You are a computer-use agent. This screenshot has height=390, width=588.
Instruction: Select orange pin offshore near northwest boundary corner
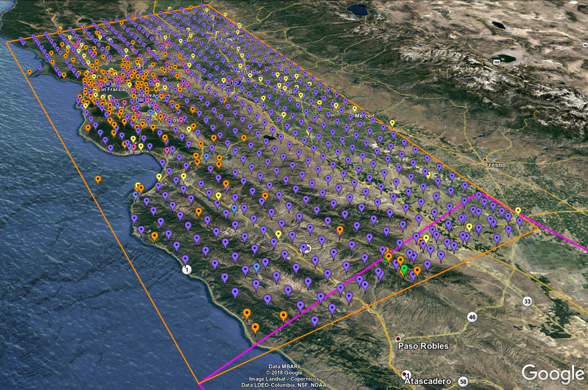tap(30, 72)
